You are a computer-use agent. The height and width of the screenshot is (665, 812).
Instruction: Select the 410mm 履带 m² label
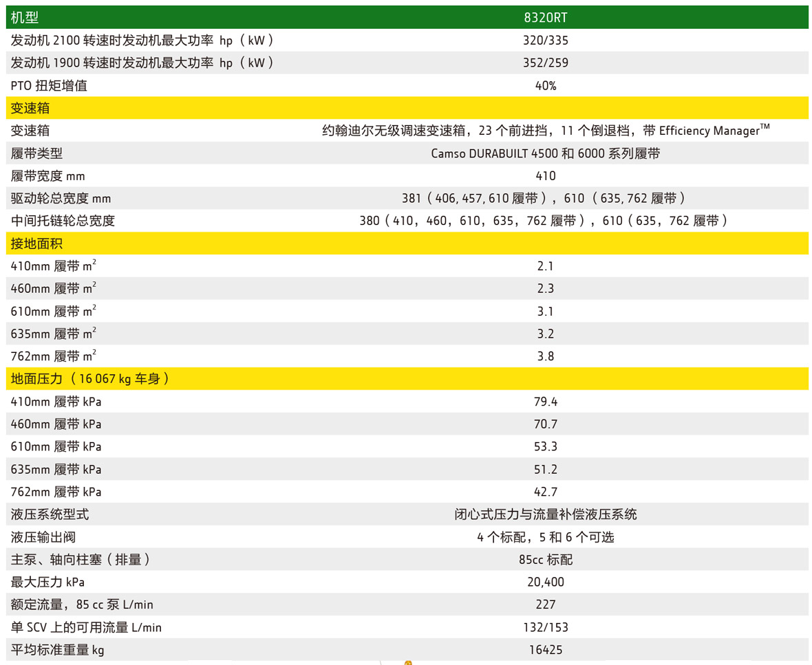pyautogui.click(x=54, y=266)
